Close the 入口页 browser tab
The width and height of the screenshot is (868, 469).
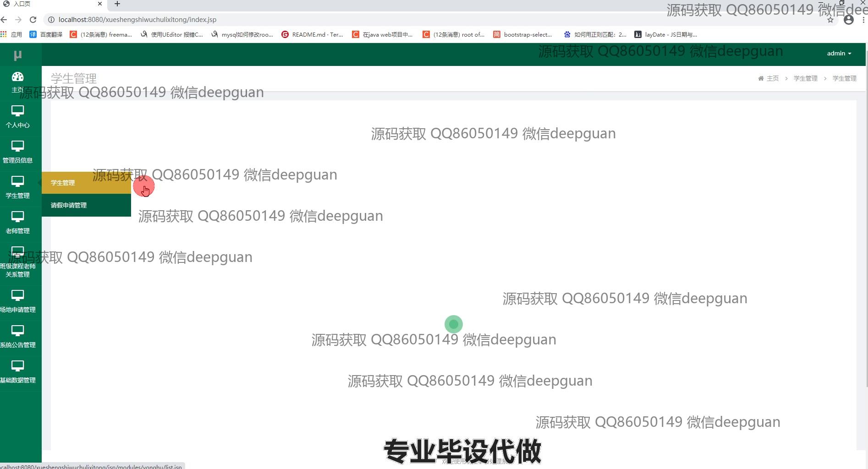point(100,4)
